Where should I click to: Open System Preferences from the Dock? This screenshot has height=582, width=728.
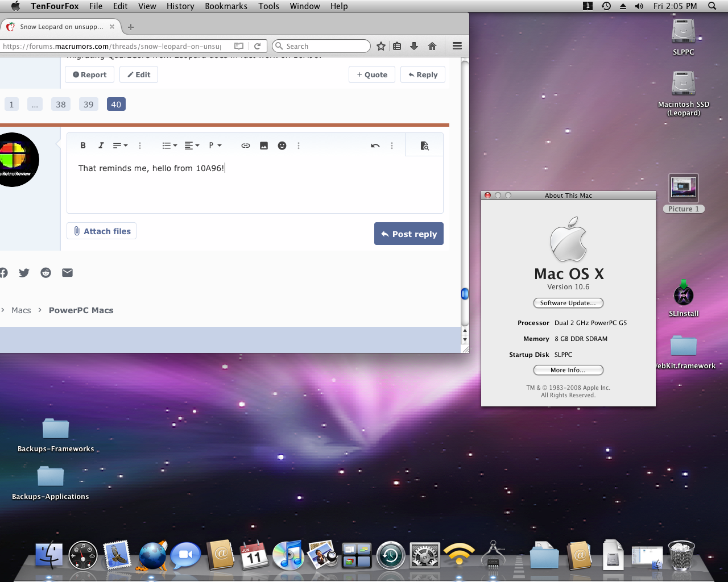pyautogui.click(x=425, y=555)
